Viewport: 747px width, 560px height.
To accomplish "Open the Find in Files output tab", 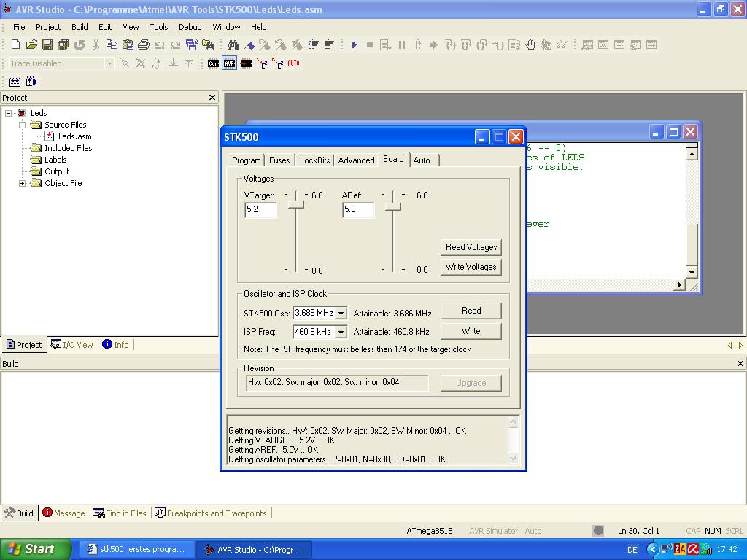I will (x=120, y=513).
